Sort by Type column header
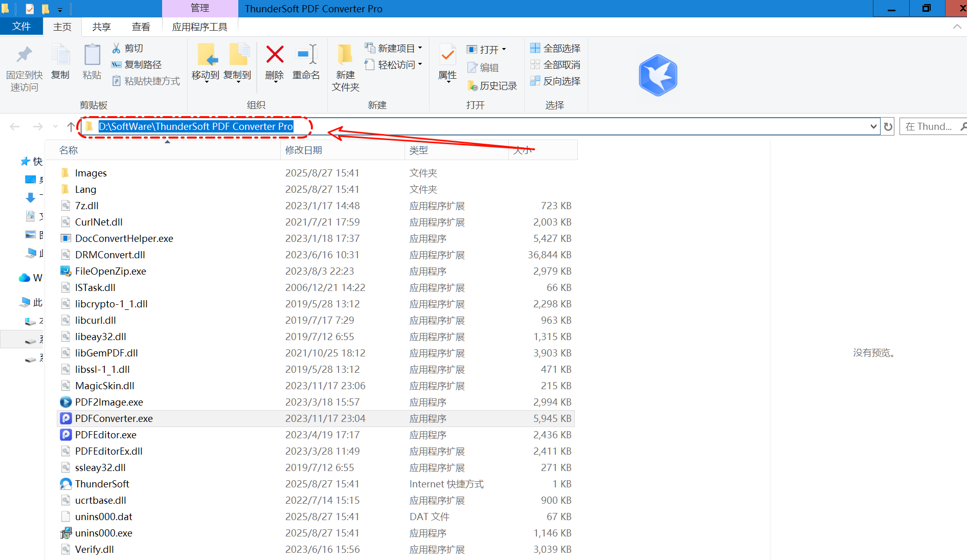Screen dimensions: 967x560 457,150
